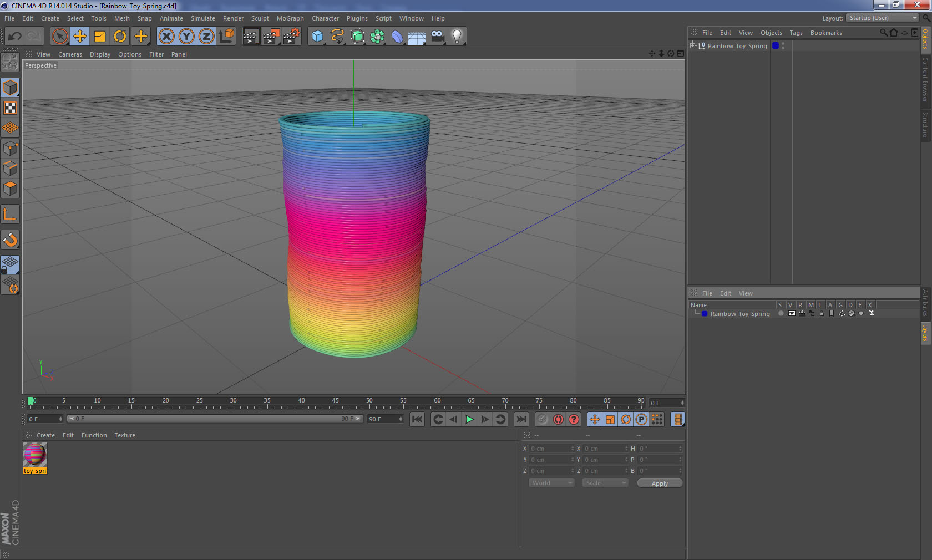Click the end frame 90 F stepper
This screenshot has width=932, height=560.
[401, 419]
